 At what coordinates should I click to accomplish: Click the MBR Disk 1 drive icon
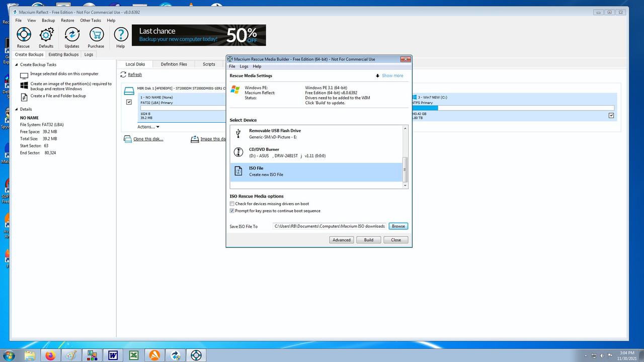tap(129, 91)
